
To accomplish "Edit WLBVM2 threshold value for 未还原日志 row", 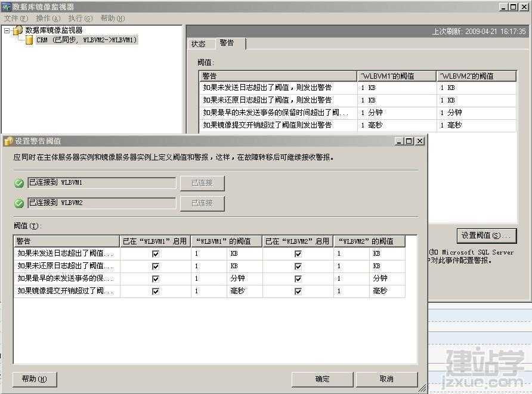I will [x=351, y=266].
